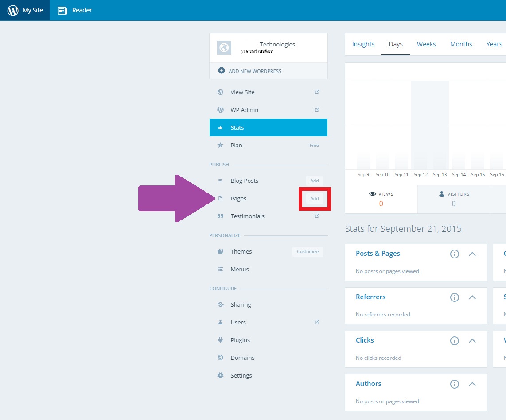
Task: Add a new page with Add button
Action: [x=315, y=198]
